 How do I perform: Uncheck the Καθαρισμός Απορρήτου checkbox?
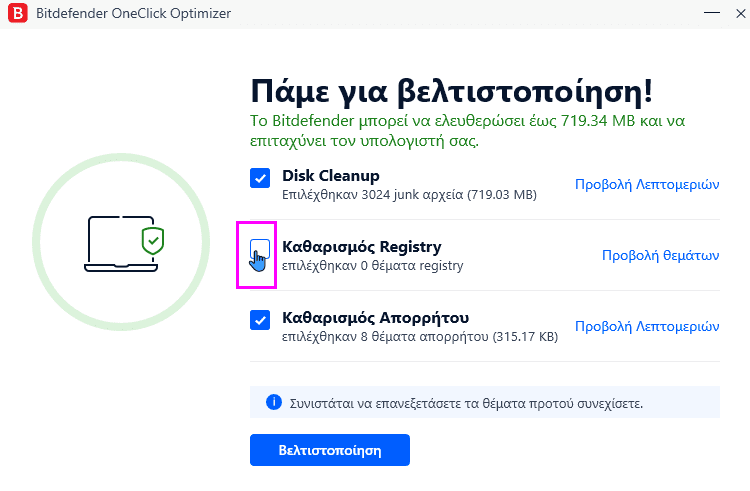[260, 320]
